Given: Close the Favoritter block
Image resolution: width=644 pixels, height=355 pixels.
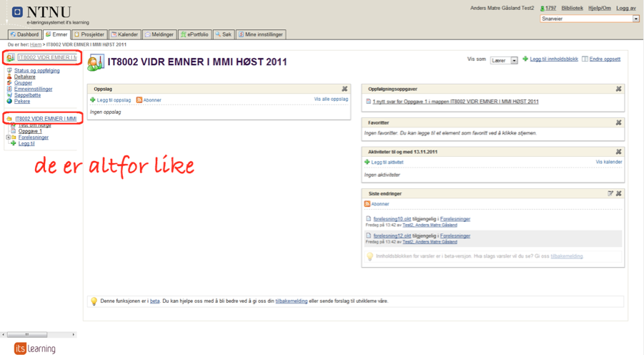Looking at the screenshot, I should [618, 122].
